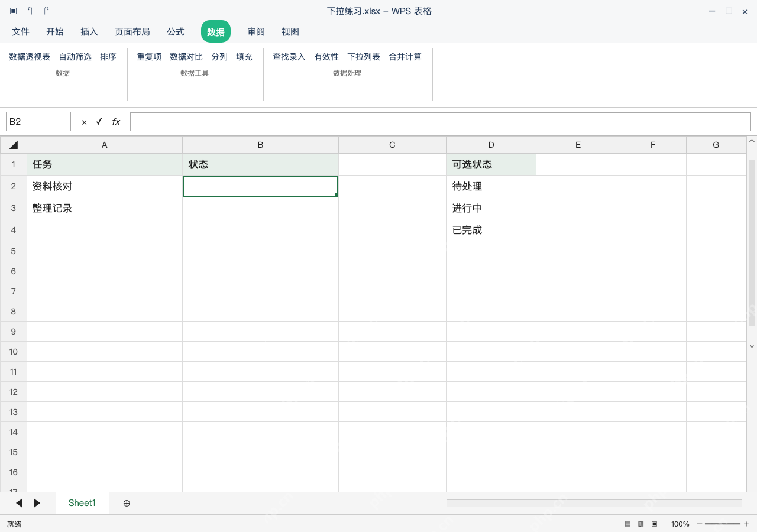757x532 pixels.
Task: Click the 排序 command
Action: (108, 57)
